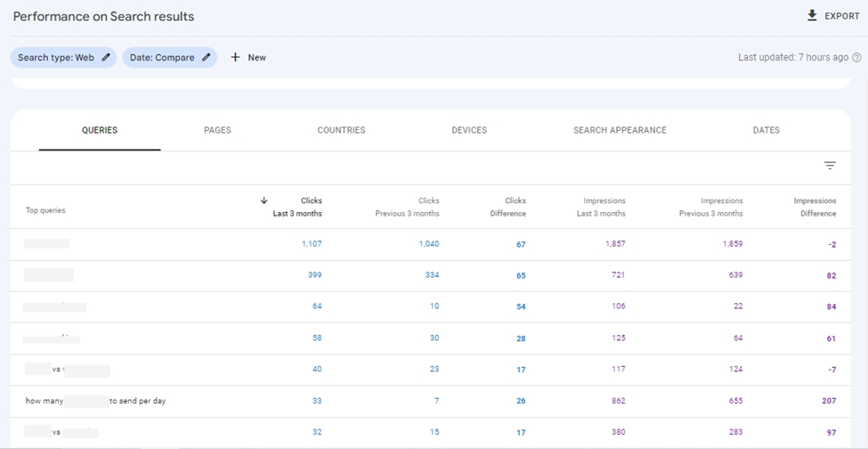868x449 pixels.
Task: Sort by Impressions Last 3 months header
Action: (604, 207)
